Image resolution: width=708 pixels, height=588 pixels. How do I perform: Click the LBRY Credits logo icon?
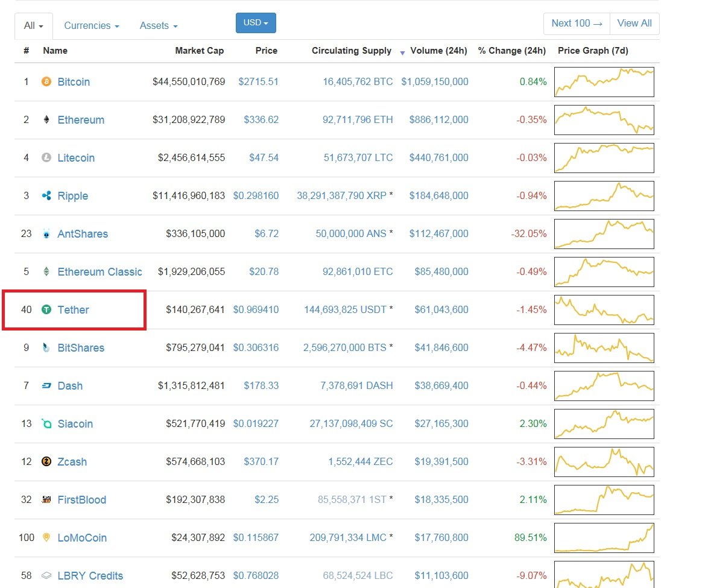point(46,575)
